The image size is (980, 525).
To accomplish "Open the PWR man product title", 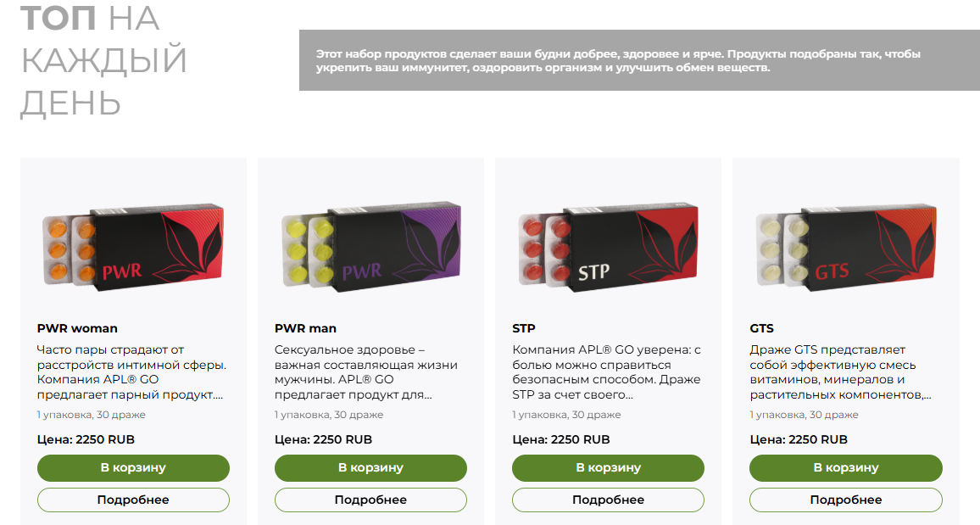I will (x=305, y=328).
